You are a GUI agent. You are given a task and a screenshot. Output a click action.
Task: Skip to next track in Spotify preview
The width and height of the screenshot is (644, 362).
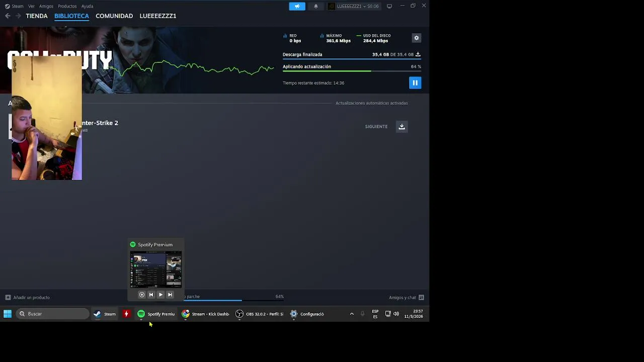tap(170, 295)
